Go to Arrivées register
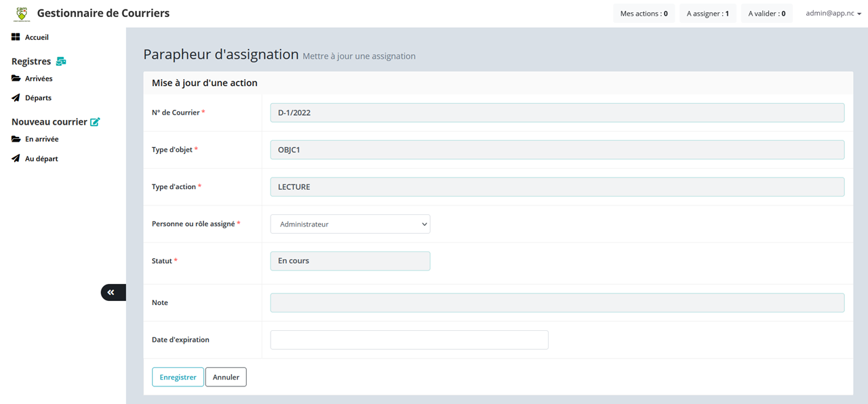This screenshot has height=404, width=868. (39, 79)
